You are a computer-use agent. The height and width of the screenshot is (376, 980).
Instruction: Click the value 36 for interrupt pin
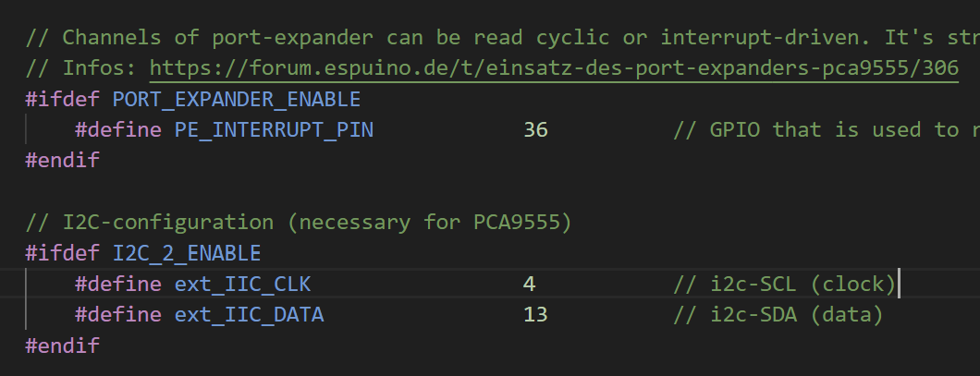coord(535,130)
